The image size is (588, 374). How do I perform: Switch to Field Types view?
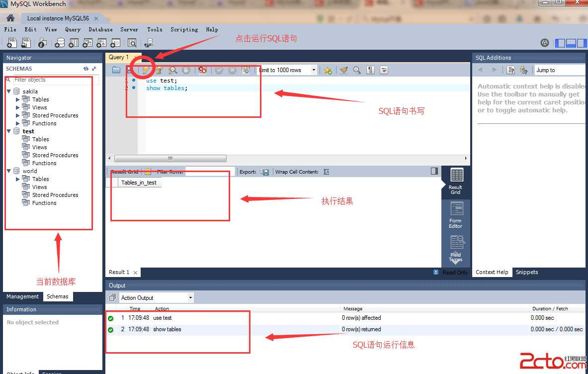(x=456, y=248)
